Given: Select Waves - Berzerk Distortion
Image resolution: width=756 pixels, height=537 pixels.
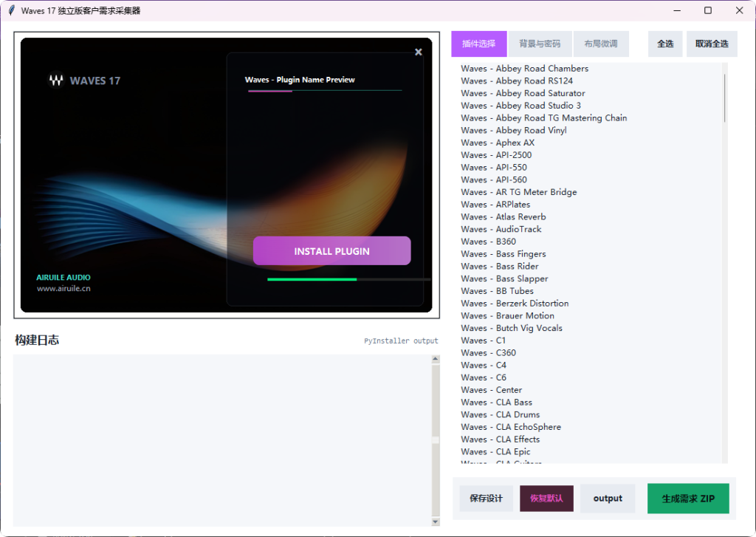Looking at the screenshot, I should pyautogui.click(x=515, y=304).
